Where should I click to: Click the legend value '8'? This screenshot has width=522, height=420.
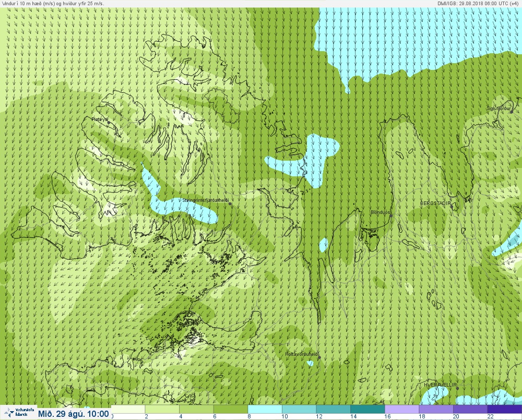click(x=249, y=416)
